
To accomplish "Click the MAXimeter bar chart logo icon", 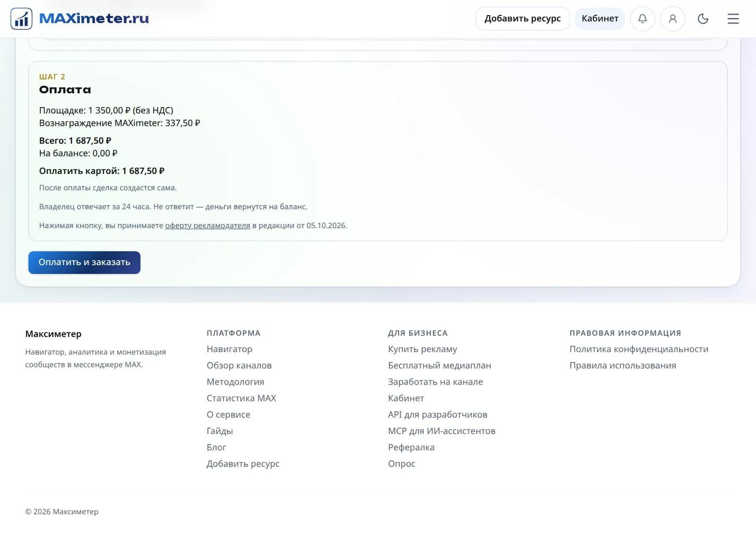I will click(x=21, y=19).
